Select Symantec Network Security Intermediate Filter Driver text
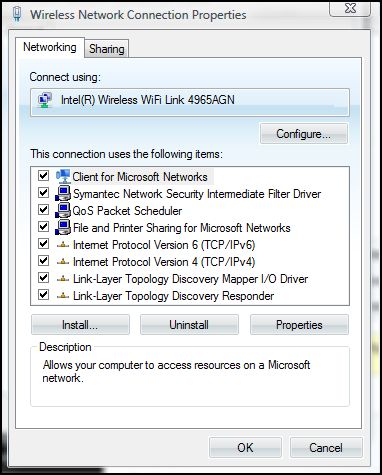Screen dimensions: 382x475 coord(197,194)
